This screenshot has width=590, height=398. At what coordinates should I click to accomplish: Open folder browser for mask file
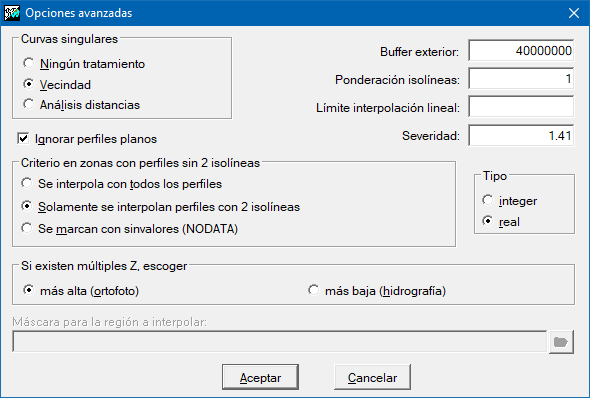[561, 342]
